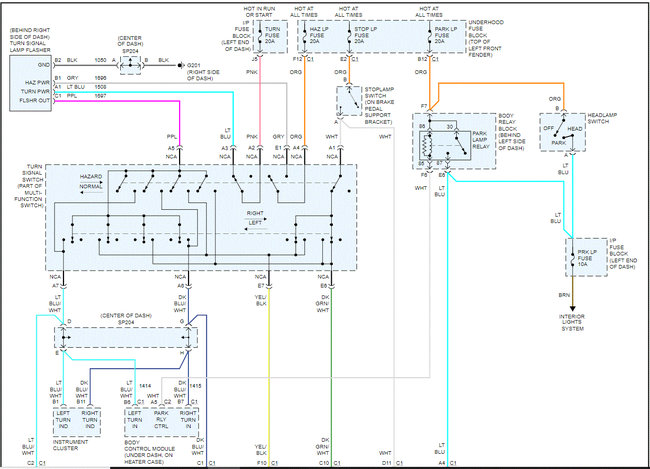Select circuit number "1697" on the PPL wire
The height and width of the screenshot is (469, 650).
point(100,96)
